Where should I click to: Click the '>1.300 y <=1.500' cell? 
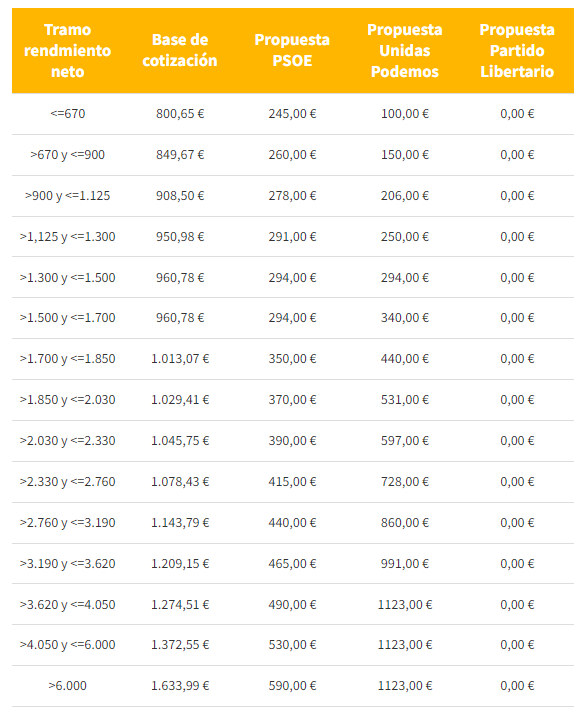[68, 278]
